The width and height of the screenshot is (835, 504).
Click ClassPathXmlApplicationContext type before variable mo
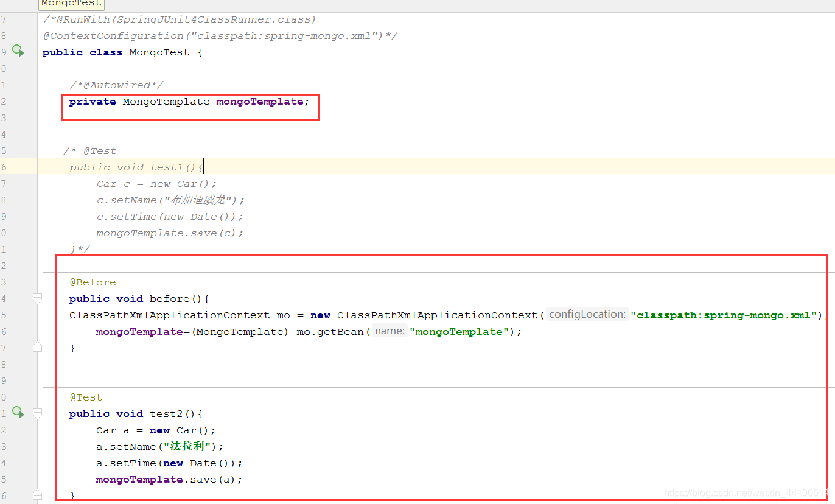click(x=169, y=315)
